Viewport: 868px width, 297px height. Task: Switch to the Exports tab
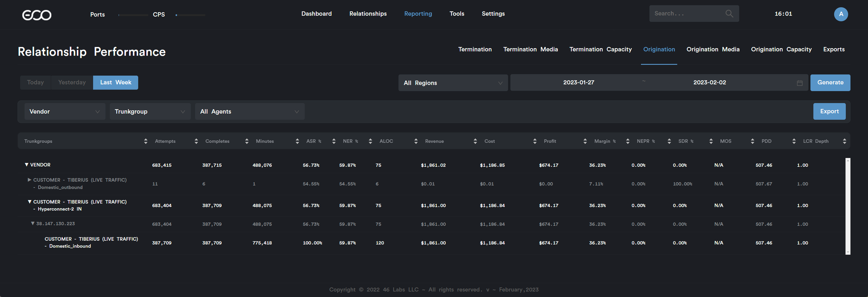tap(834, 49)
